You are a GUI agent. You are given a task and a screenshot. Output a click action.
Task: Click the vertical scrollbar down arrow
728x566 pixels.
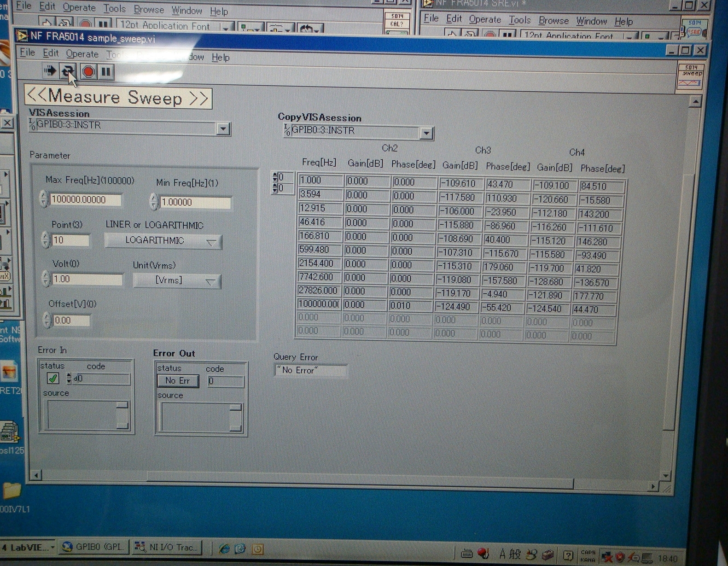[665, 475]
